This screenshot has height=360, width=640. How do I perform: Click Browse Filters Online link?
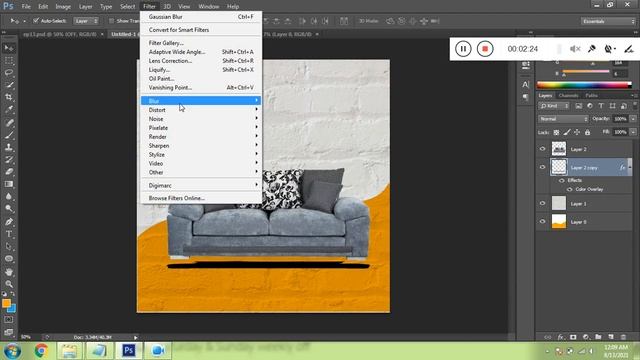[x=201, y=198]
